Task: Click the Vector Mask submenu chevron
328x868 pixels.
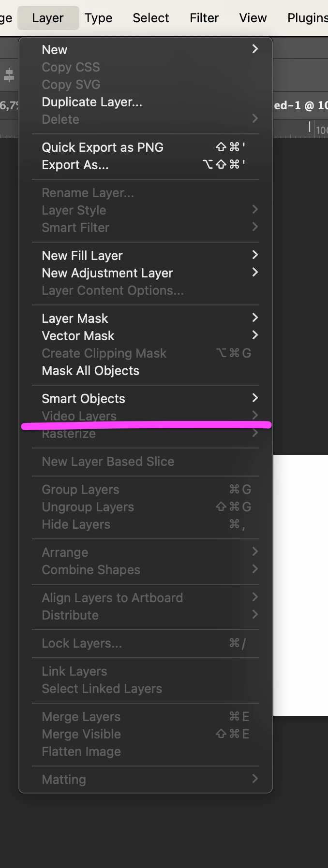Action: click(255, 335)
